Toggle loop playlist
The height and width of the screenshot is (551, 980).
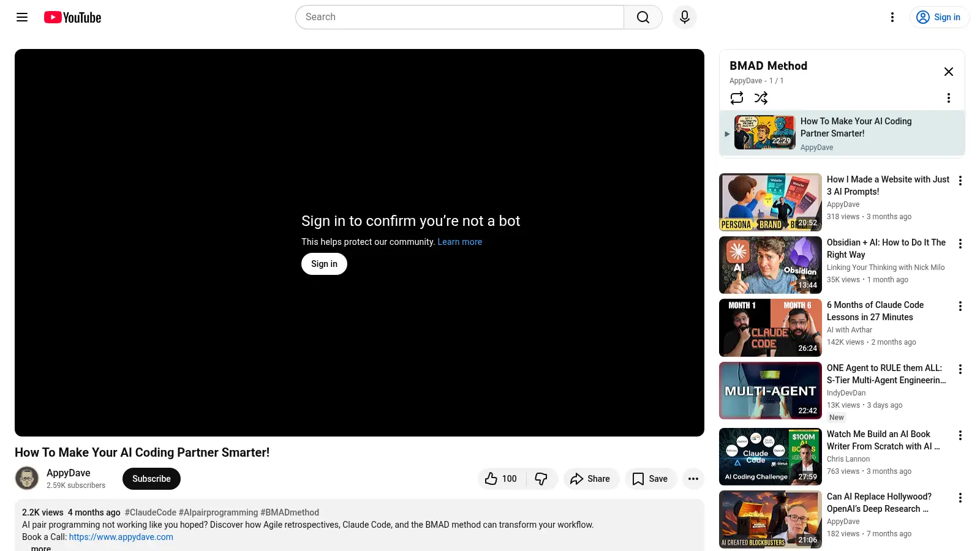737,98
